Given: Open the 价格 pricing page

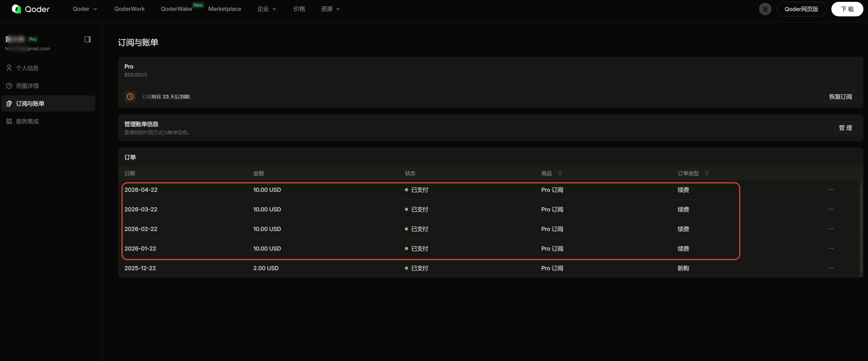Looking at the screenshot, I should [299, 9].
